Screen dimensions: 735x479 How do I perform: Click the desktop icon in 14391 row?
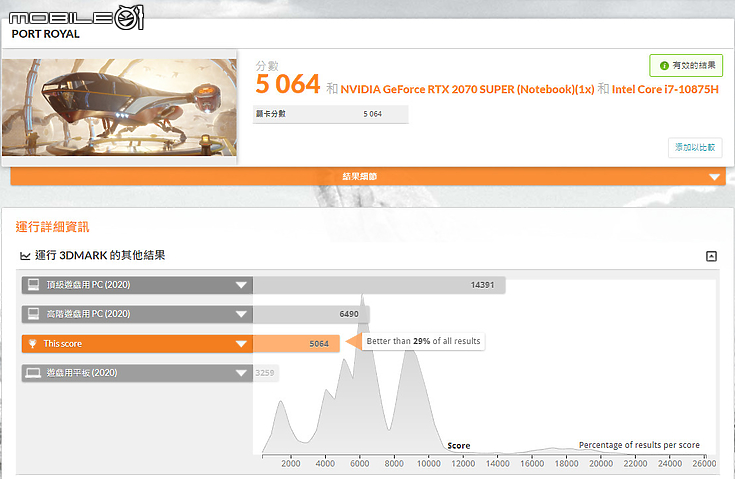[x=33, y=284]
